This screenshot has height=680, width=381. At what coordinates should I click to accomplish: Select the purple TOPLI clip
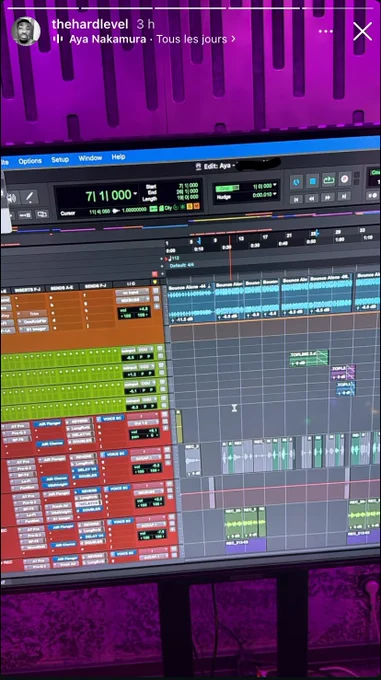coord(343,373)
